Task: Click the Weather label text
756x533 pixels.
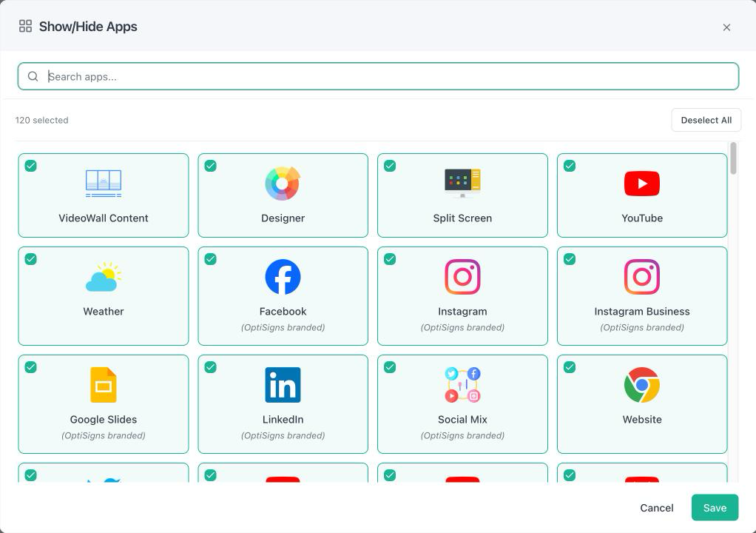Action: click(x=103, y=312)
